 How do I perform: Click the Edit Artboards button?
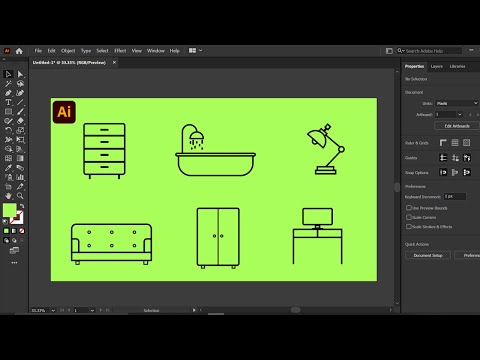(457, 126)
